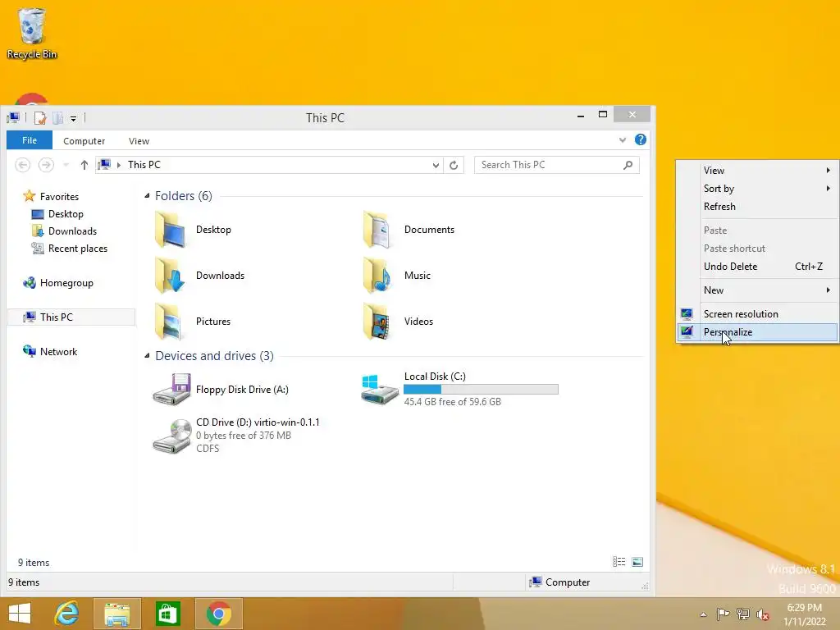
Task: Open the Recycle Bin desktop icon
Action: [x=32, y=33]
